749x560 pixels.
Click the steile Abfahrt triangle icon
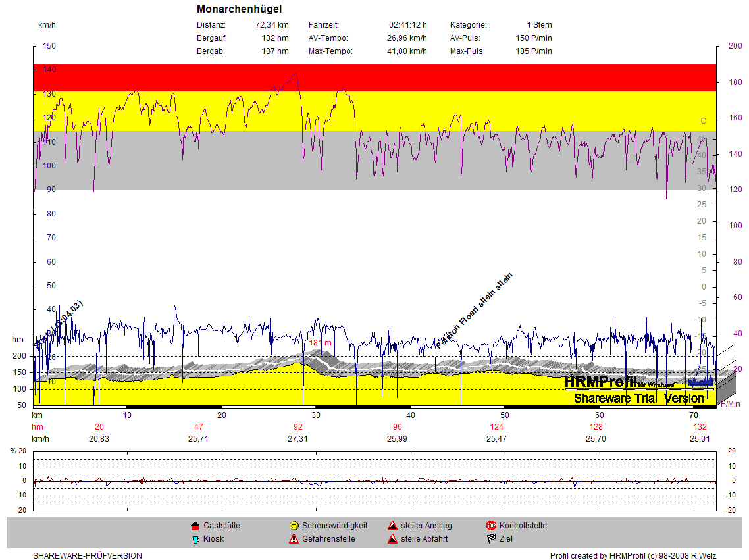pyautogui.click(x=392, y=539)
